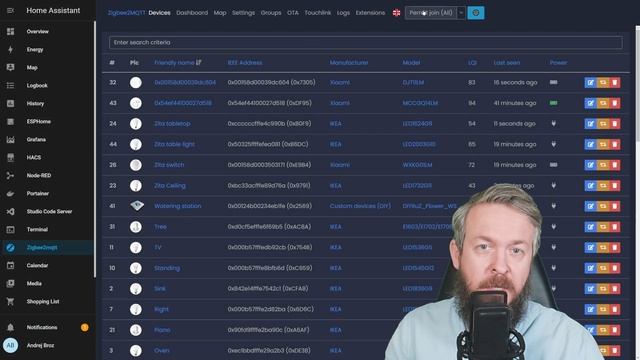The height and width of the screenshot is (360, 640).
Task: Rename the Zita tabletop device
Action: point(590,124)
